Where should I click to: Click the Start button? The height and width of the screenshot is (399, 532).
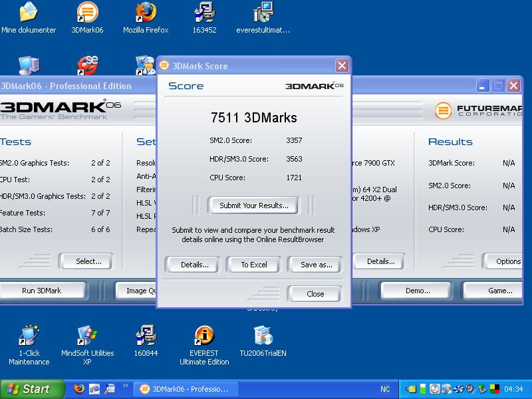31,389
